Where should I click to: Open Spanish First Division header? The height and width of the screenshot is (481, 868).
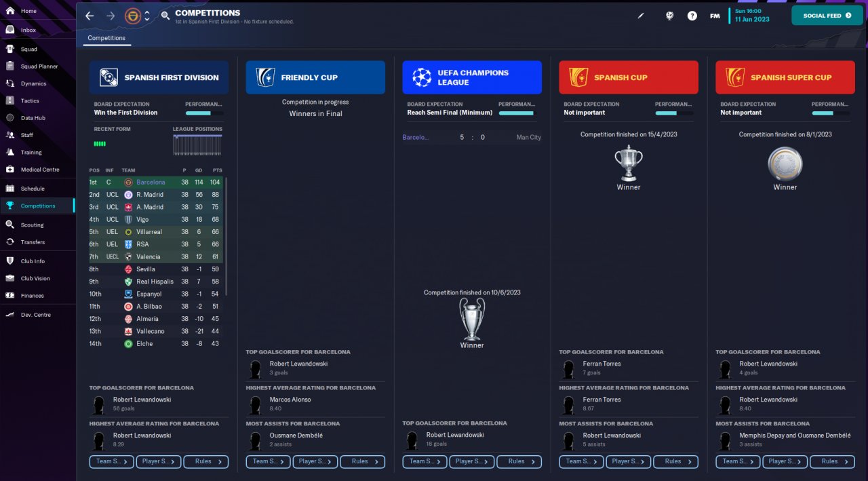point(159,77)
